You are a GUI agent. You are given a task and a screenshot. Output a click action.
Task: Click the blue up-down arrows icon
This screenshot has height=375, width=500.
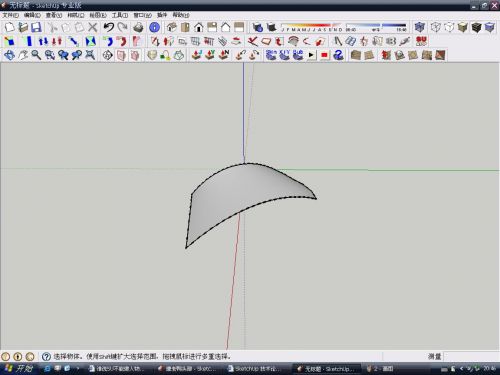pyautogui.click(x=43, y=41)
